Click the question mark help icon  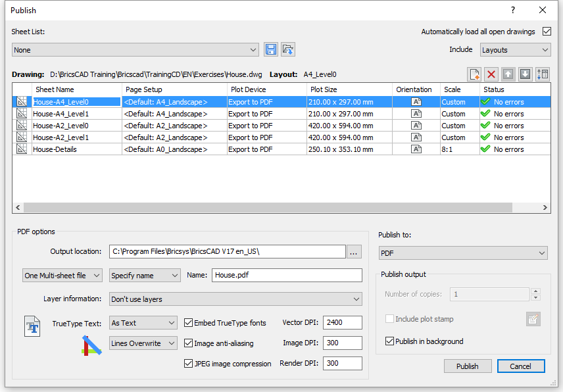click(513, 10)
